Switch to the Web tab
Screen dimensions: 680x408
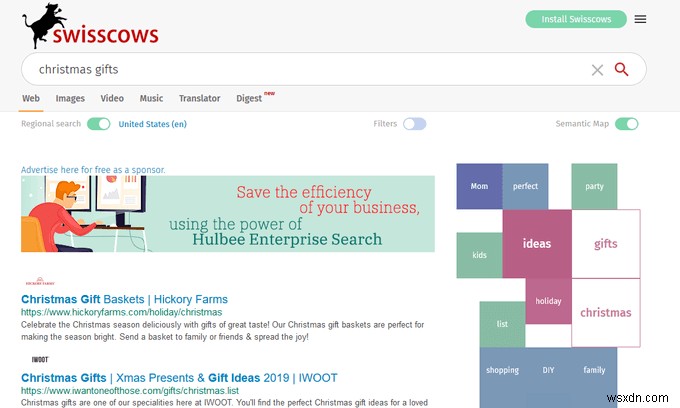(31, 98)
